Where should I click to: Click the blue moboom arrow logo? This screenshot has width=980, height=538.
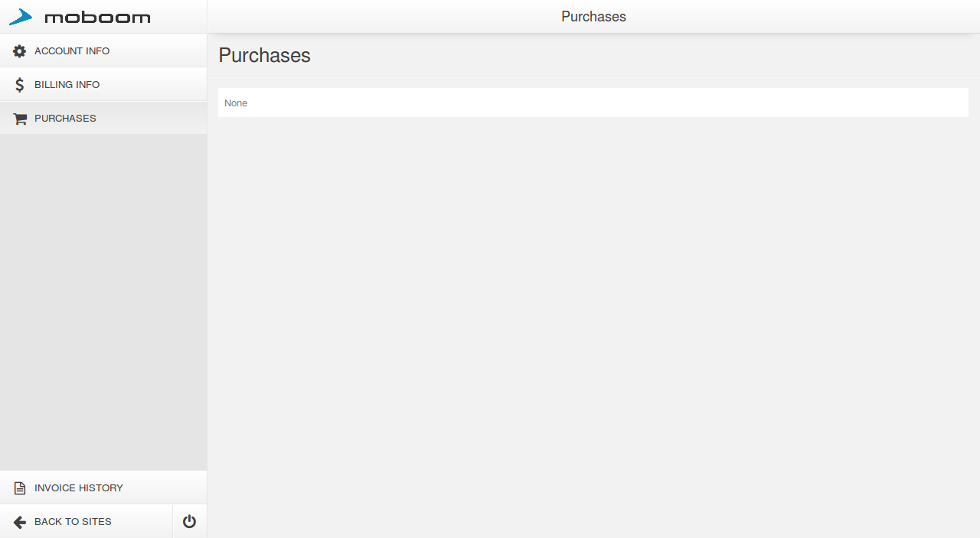pyautogui.click(x=21, y=17)
